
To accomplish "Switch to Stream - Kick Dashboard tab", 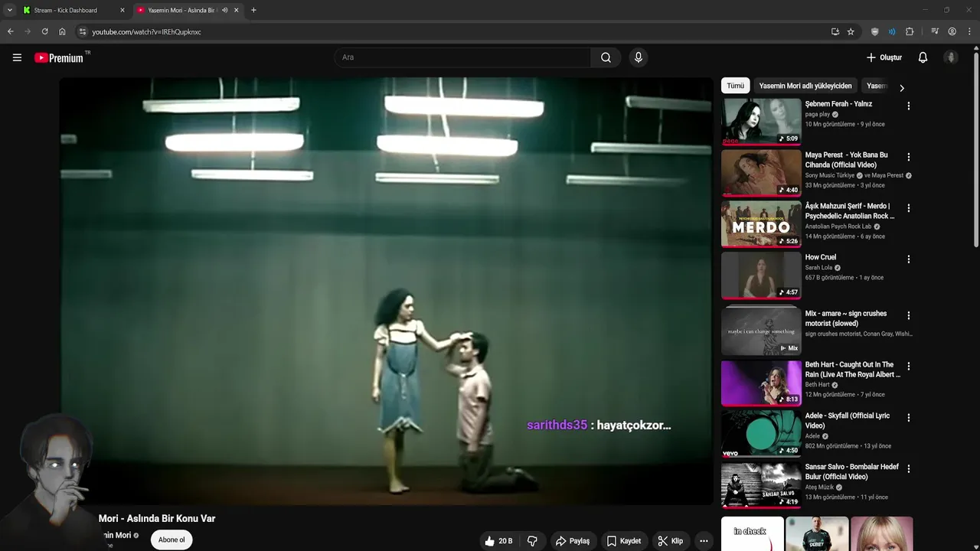I will tap(73, 10).
